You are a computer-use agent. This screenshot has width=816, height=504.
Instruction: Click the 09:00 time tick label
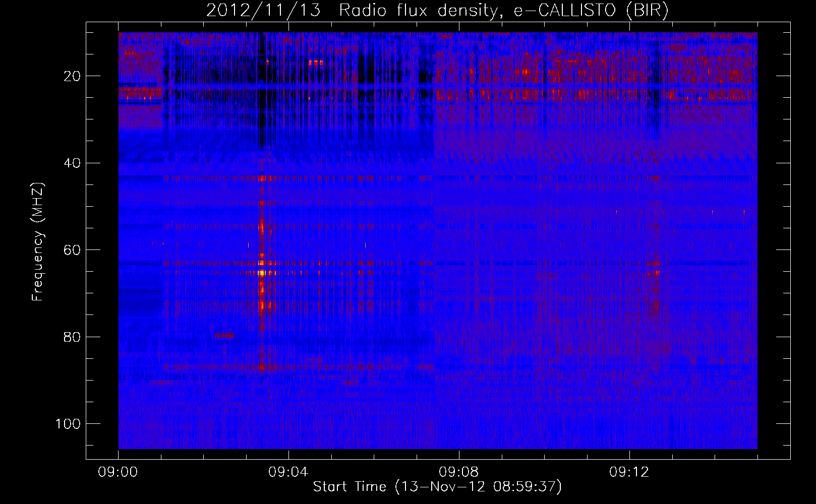click(x=118, y=473)
